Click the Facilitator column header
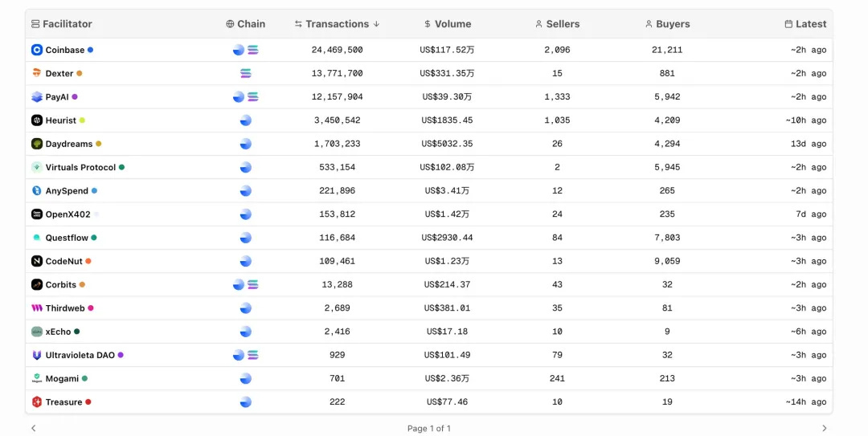 coord(61,24)
